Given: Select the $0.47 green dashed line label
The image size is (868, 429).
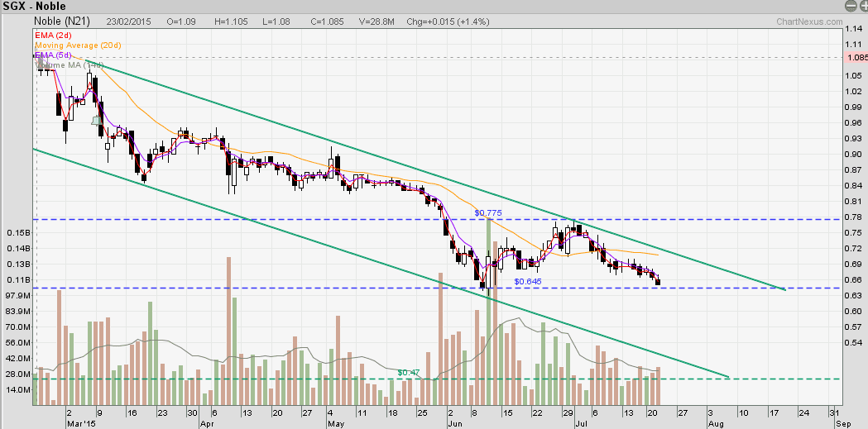Looking at the screenshot, I should click(409, 373).
